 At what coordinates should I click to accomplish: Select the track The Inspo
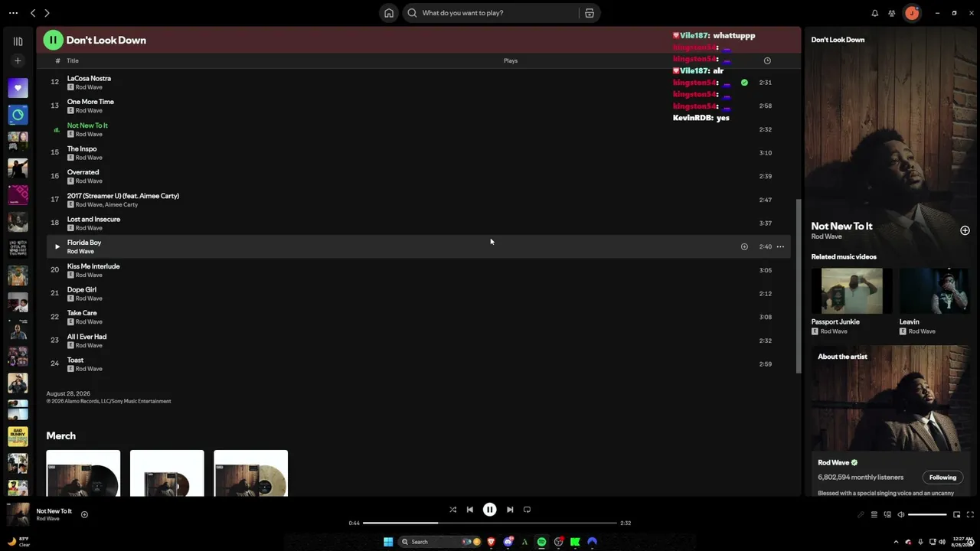(82, 148)
